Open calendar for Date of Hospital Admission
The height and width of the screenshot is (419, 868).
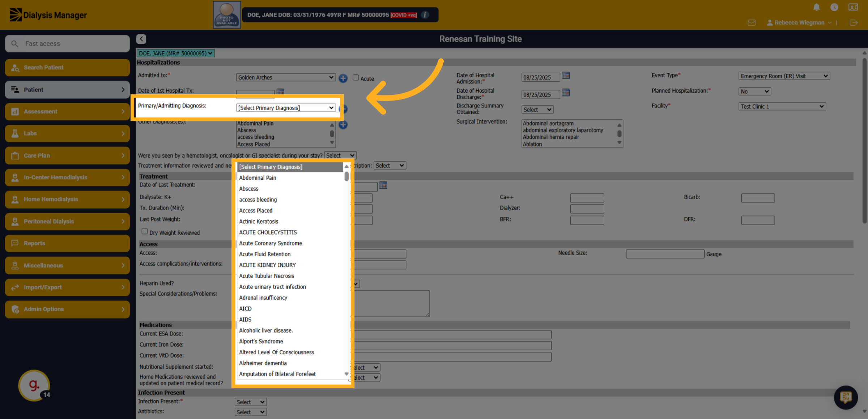566,76
